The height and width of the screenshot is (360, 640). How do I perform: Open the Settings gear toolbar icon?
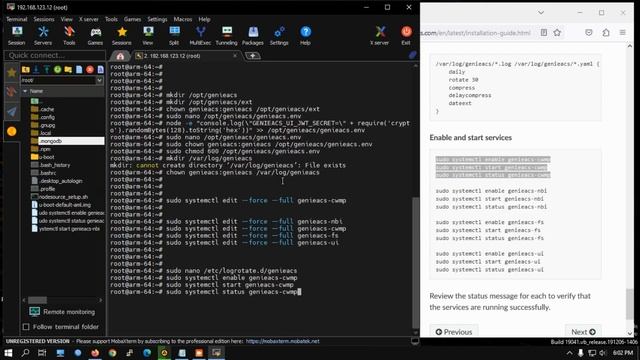[279, 36]
